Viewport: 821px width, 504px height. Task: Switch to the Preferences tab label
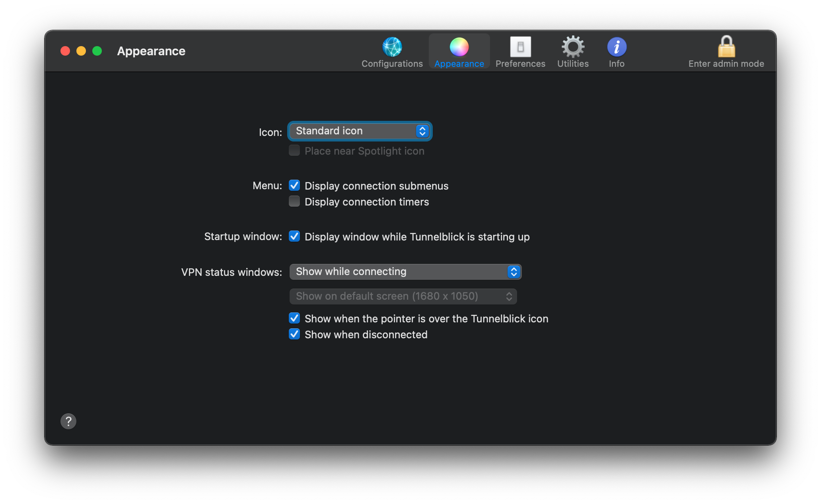[520, 64]
